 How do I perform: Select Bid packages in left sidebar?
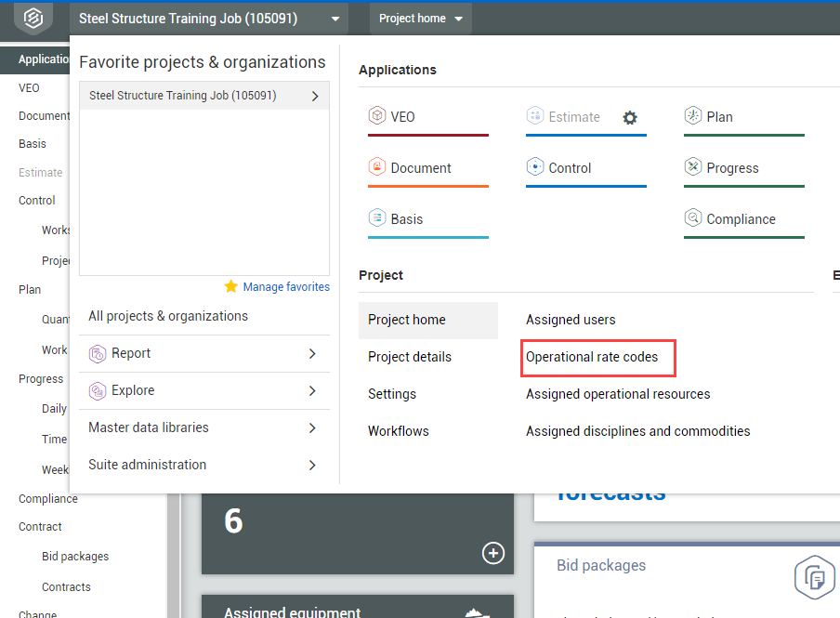tap(75, 557)
